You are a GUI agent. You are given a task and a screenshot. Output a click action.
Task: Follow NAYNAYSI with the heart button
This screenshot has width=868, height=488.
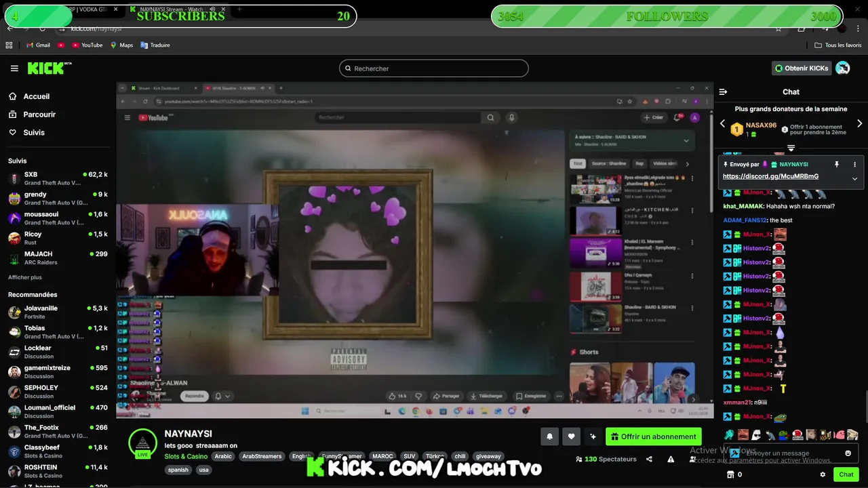[571, 436]
